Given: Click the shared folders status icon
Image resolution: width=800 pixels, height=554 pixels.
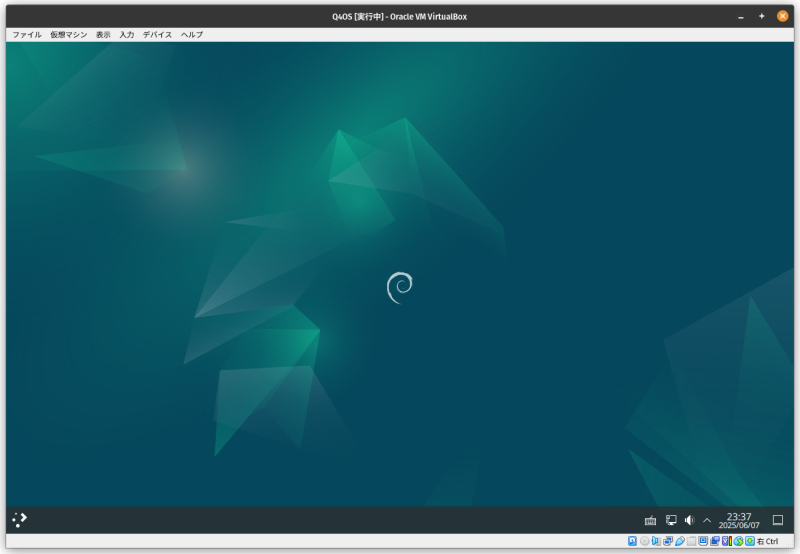Looking at the screenshot, I should 691,541.
